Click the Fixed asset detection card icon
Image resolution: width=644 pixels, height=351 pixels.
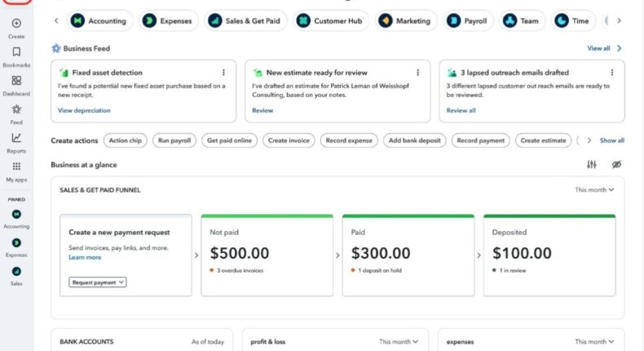64,73
